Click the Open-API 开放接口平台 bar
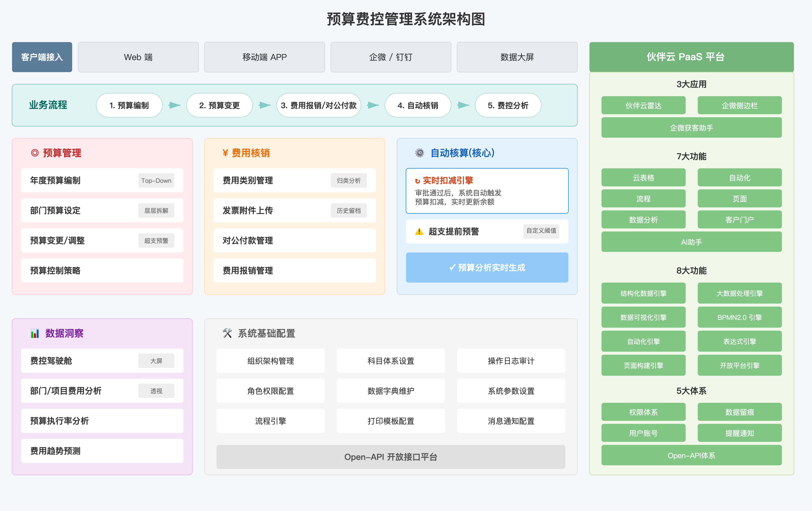The image size is (812, 511). click(391, 457)
